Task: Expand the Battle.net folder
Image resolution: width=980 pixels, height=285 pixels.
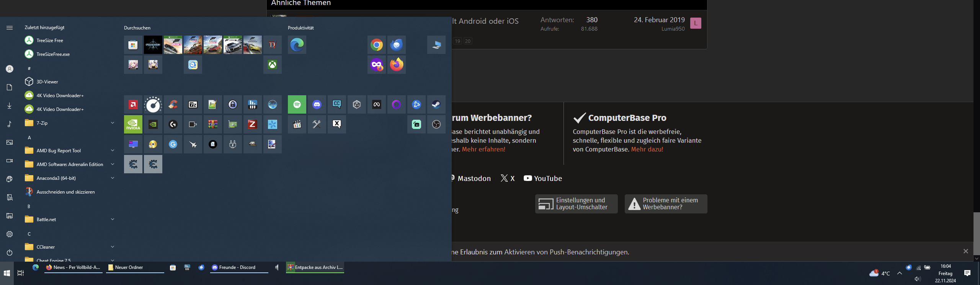Action: tap(113, 219)
